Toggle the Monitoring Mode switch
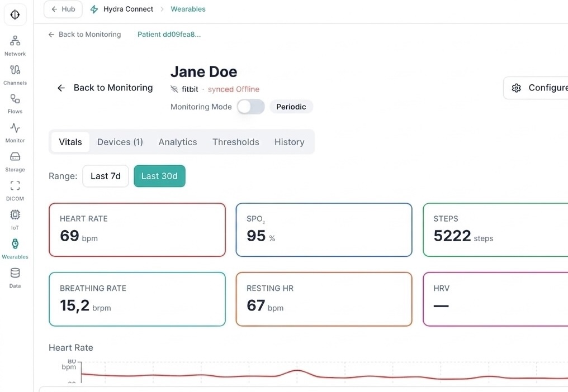Image resolution: width=568 pixels, height=392 pixels. click(x=250, y=107)
